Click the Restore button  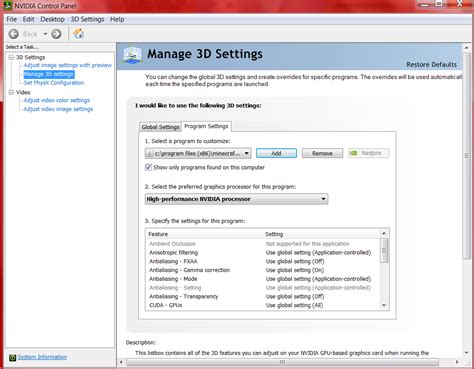point(368,153)
